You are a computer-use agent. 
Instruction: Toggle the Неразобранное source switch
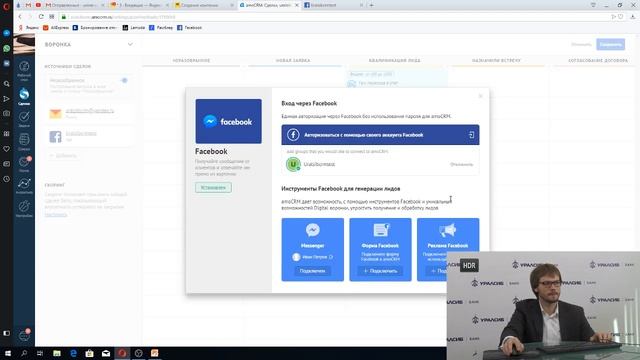(x=124, y=80)
